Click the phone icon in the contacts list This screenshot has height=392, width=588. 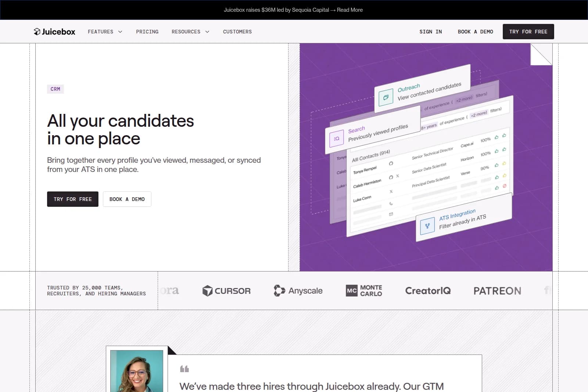(x=391, y=204)
